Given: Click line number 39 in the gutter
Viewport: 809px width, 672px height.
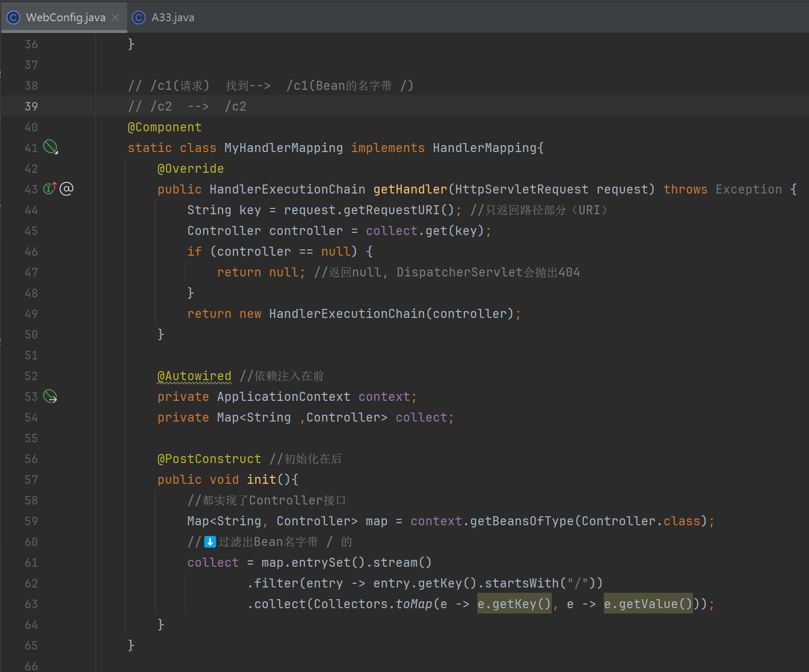Looking at the screenshot, I should click(x=31, y=106).
